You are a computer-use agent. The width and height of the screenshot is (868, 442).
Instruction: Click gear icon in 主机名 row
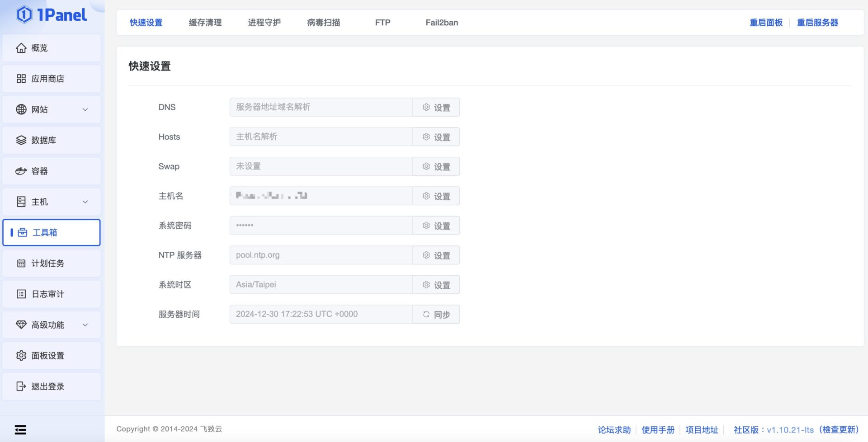tap(426, 196)
